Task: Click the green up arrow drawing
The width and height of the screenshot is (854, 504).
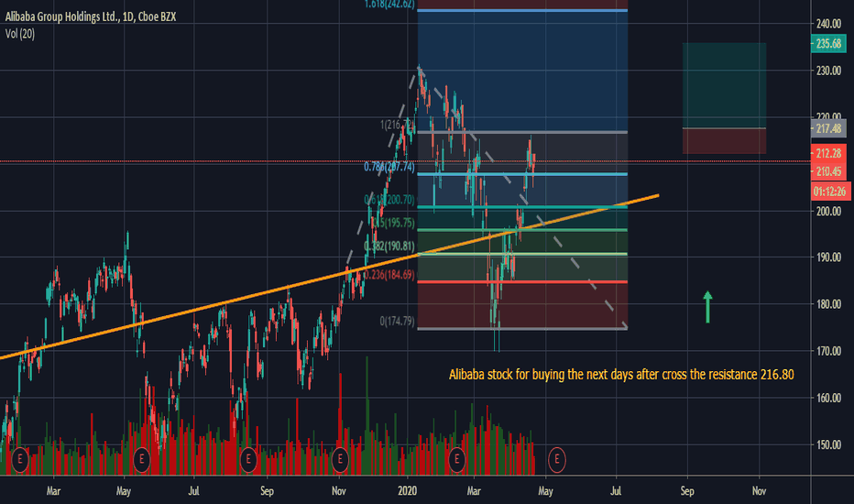Action: (x=707, y=307)
